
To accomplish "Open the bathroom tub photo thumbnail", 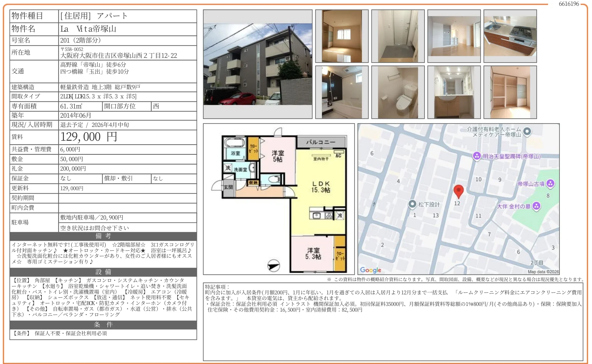I will click(341, 92).
